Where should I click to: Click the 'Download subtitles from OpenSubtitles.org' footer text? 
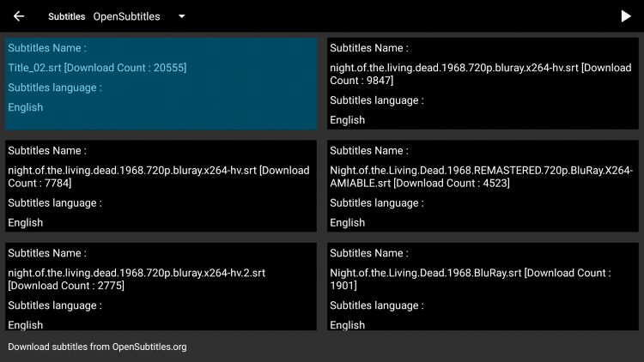tap(97, 347)
